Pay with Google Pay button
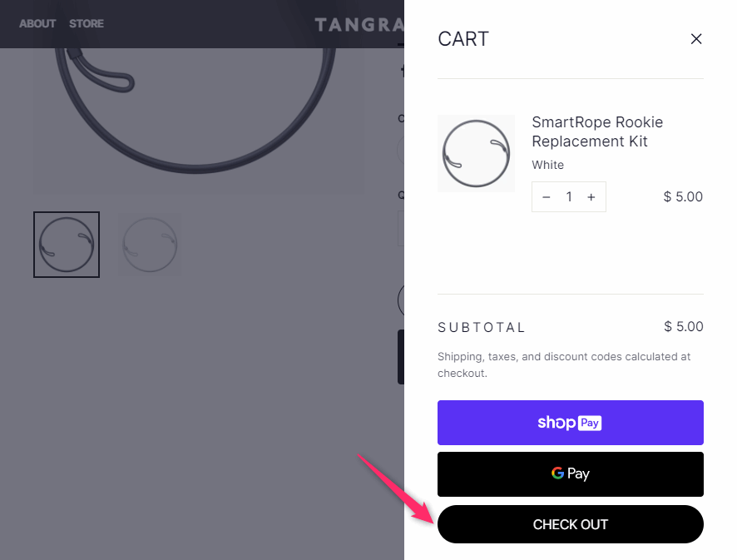Viewport: 737px width, 560px height. pos(570,474)
